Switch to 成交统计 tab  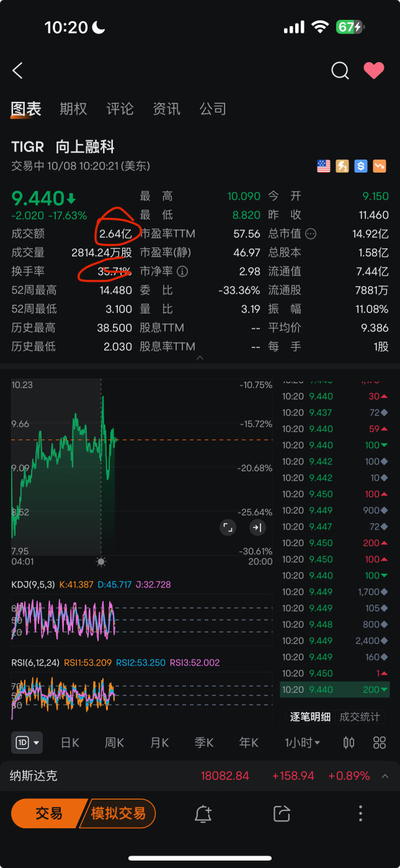pyautogui.click(x=360, y=717)
